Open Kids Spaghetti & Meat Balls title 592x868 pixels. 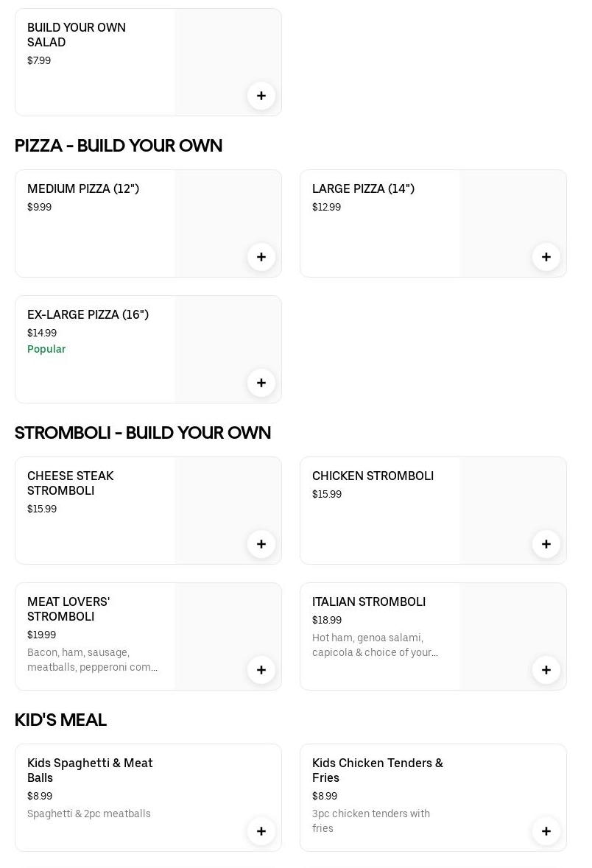[90, 770]
